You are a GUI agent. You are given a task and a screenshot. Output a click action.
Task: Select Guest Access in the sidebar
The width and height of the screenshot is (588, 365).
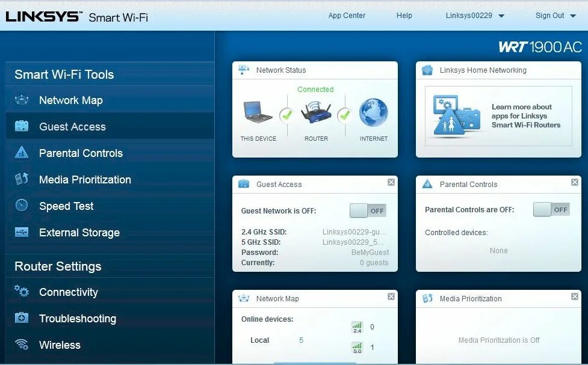pos(110,126)
